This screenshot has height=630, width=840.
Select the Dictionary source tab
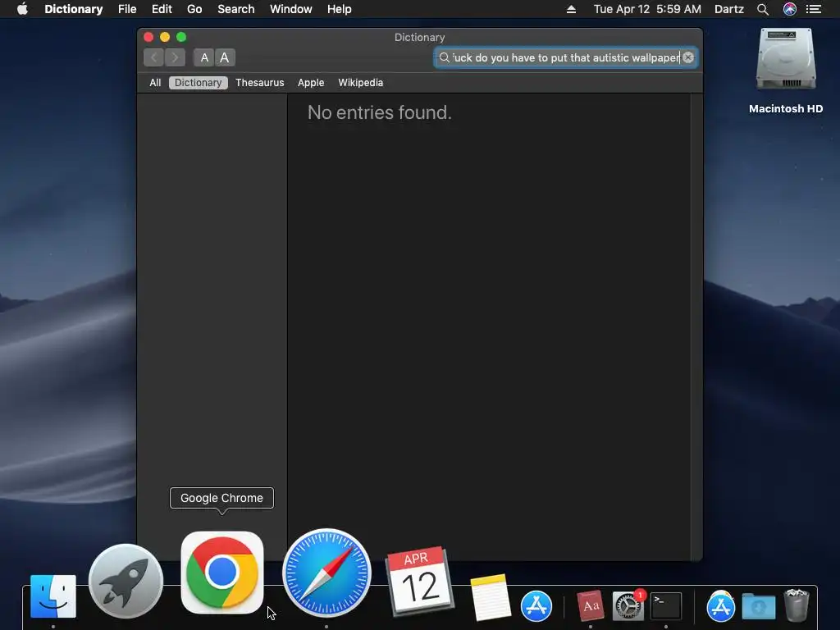pyautogui.click(x=199, y=83)
